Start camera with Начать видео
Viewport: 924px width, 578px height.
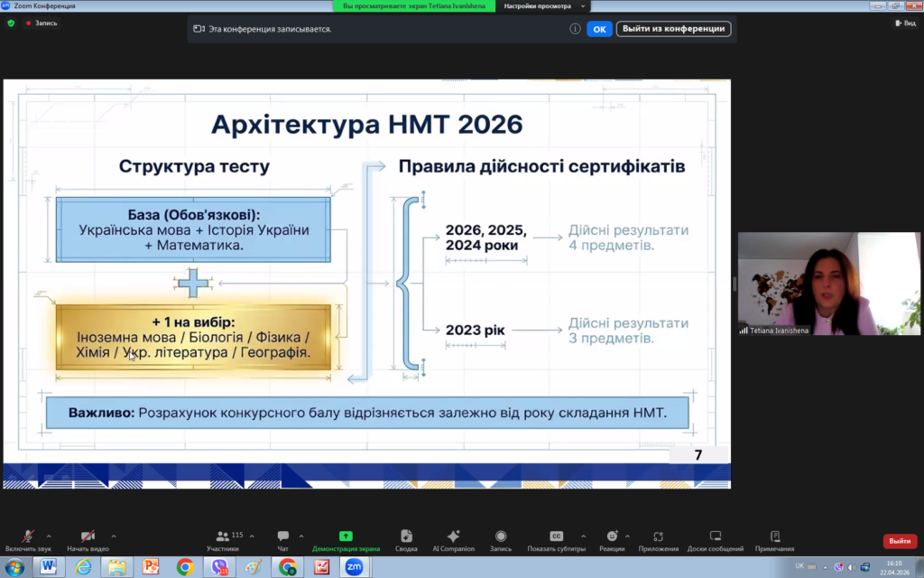tap(88, 537)
